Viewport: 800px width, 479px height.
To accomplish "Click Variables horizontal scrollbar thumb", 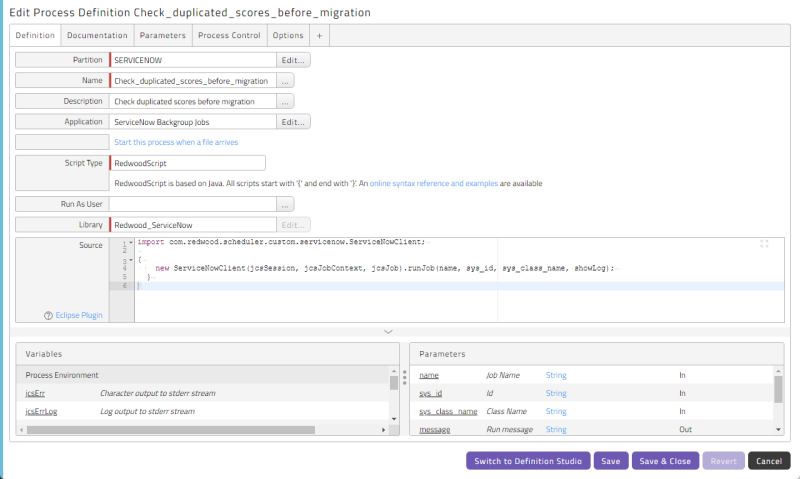I will [171, 430].
